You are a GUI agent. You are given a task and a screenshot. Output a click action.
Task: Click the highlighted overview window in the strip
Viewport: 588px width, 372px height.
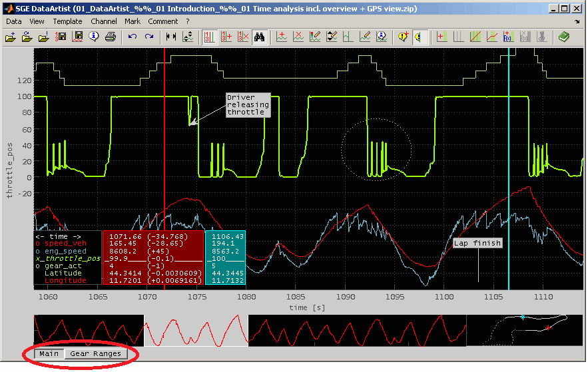pyautogui.click(x=196, y=331)
